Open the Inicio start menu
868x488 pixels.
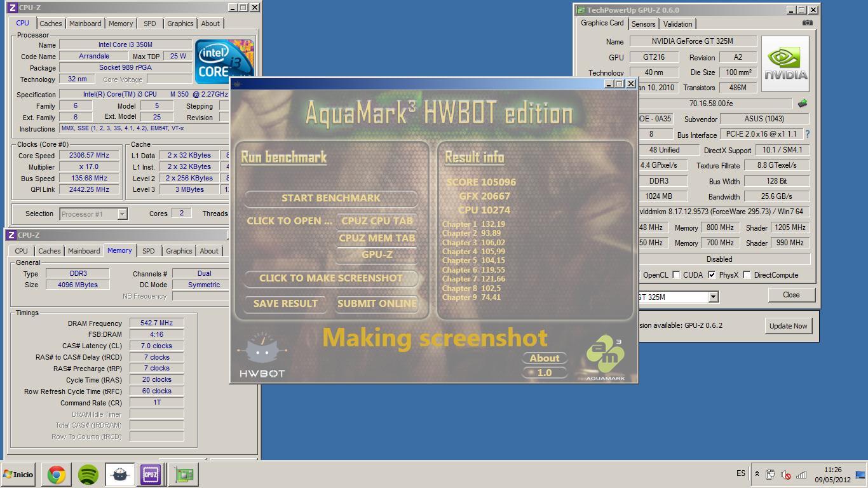[18, 474]
